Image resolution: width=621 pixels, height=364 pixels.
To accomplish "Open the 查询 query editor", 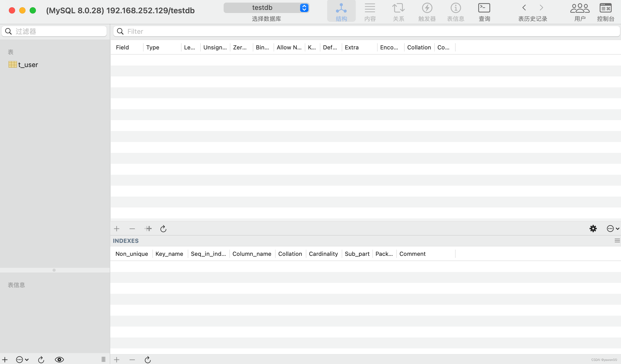I will click(x=484, y=12).
